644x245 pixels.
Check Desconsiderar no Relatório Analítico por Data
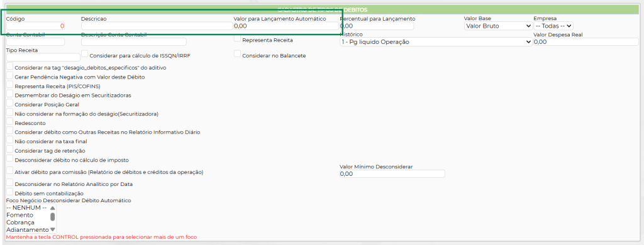click(10, 183)
